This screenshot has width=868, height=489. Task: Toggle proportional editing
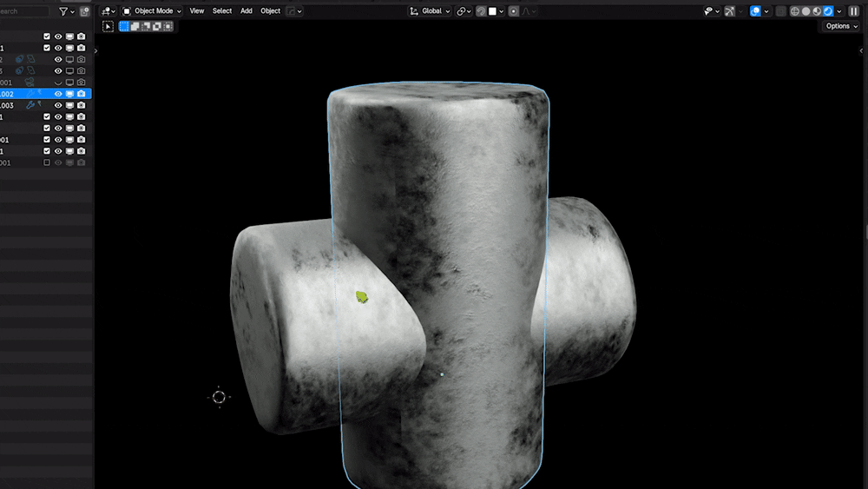click(514, 11)
